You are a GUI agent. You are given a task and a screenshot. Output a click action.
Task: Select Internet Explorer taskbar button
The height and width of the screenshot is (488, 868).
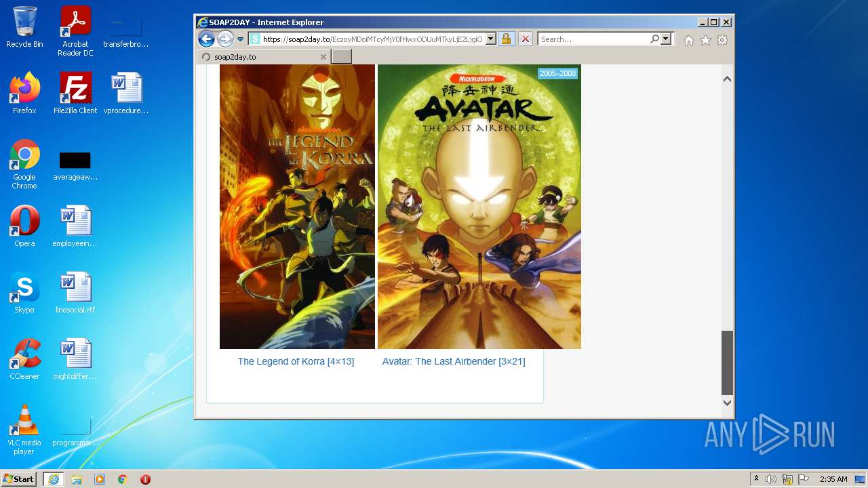(54, 479)
